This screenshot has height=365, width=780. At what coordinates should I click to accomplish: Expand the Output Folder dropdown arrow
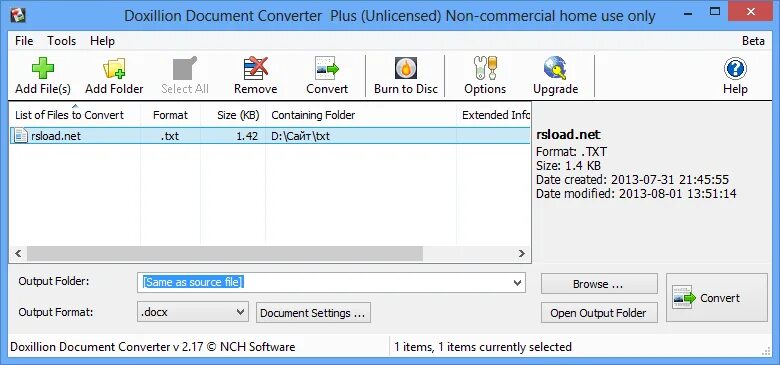click(x=517, y=283)
